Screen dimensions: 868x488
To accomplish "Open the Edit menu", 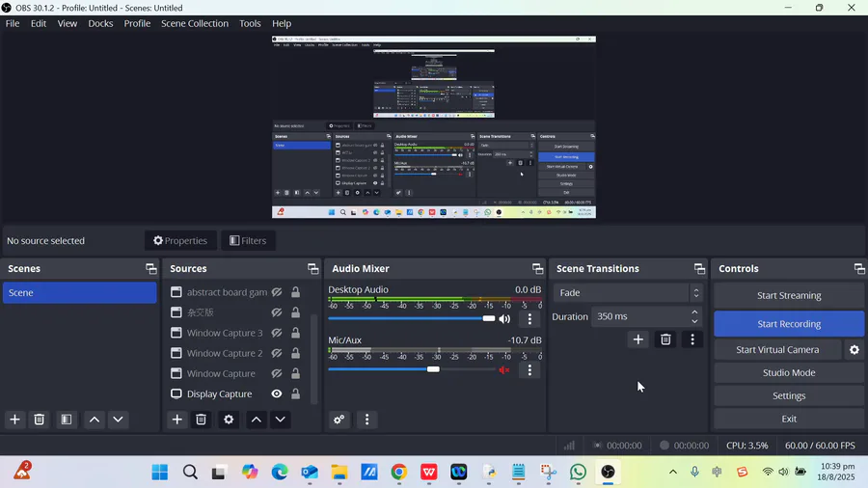I will [x=39, y=23].
